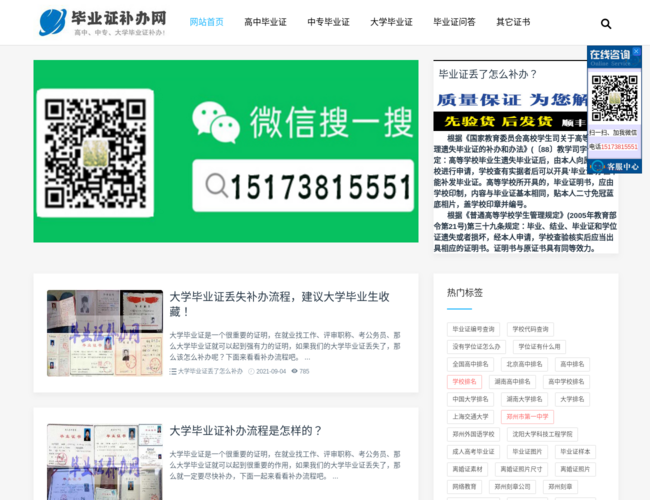Select tag 湖南大学排名
This screenshot has height=500, width=650.
click(x=524, y=399)
